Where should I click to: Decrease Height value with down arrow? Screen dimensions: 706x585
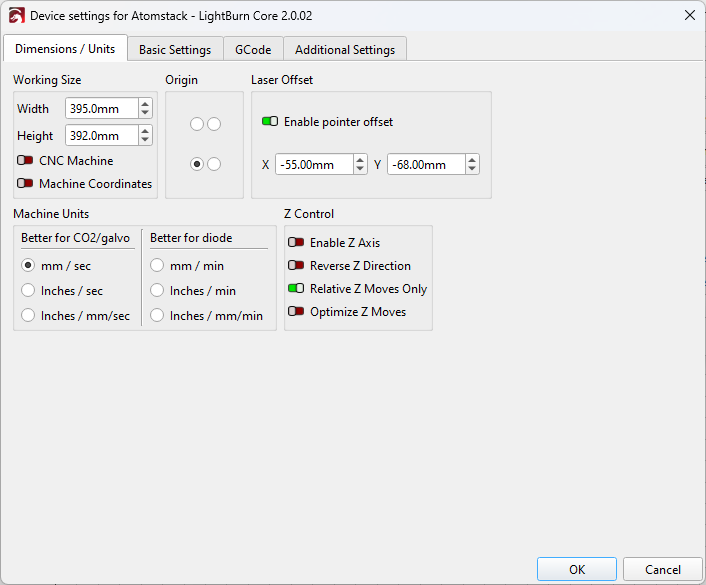[x=145, y=140]
